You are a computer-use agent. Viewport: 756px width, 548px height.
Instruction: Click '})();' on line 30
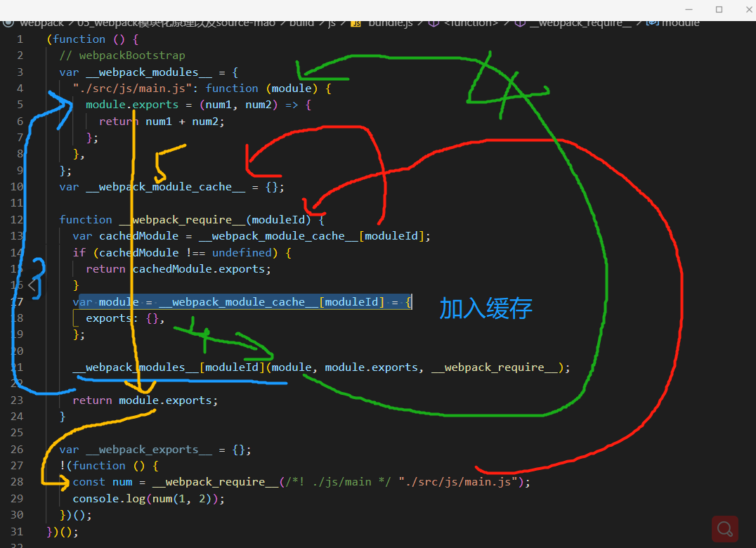pyautogui.click(x=76, y=515)
